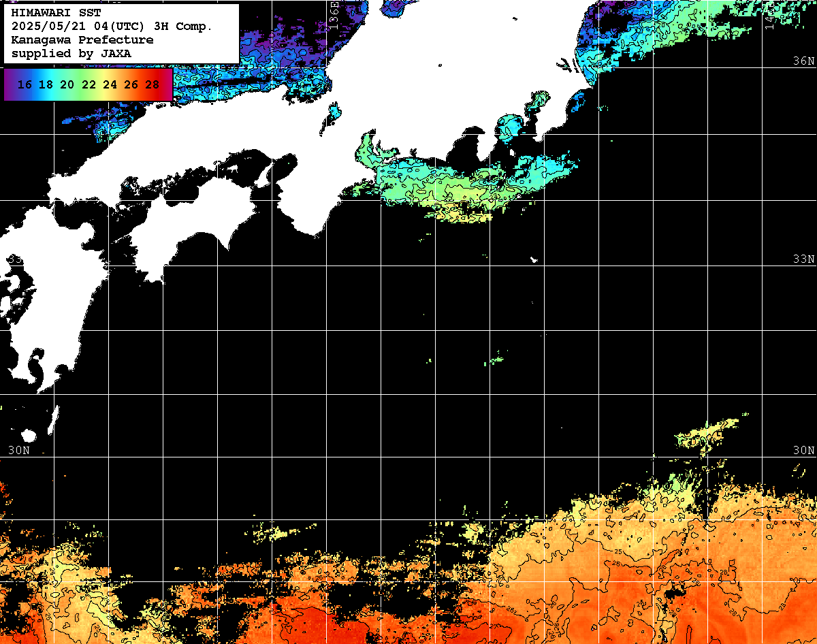The width and height of the screenshot is (817, 644).
Task: Click the "36N" latitude label
Action: click(x=803, y=61)
